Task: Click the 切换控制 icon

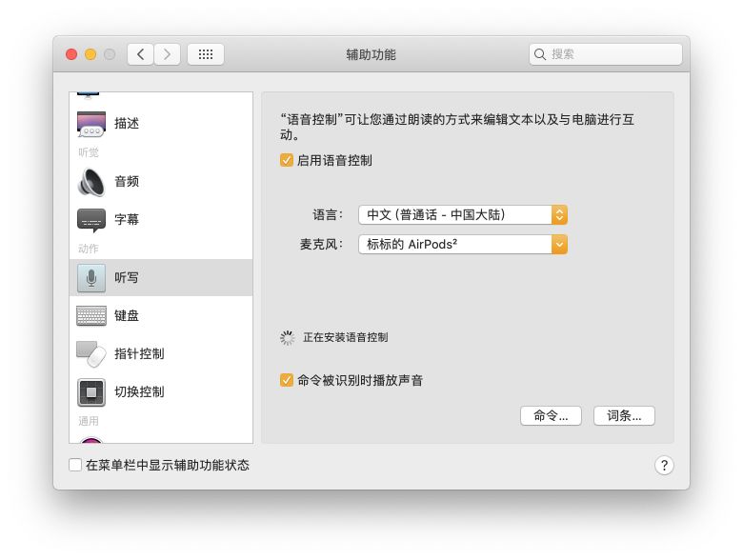Action: click(91, 392)
